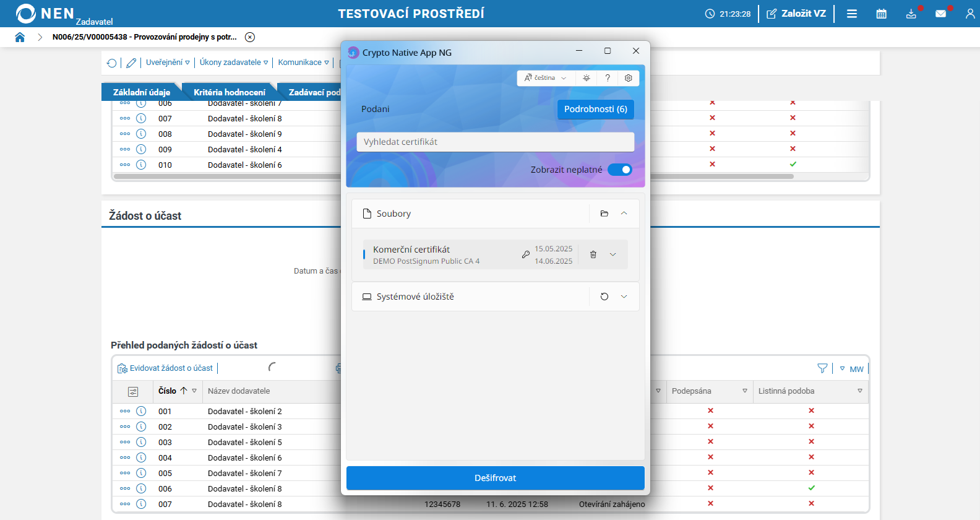980x520 pixels.
Task: Open the MW view dropdown
Action: (852, 369)
